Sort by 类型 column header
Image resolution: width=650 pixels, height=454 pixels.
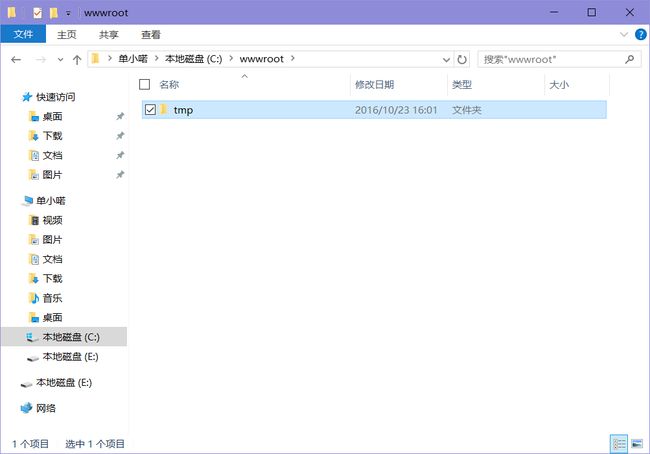[x=462, y=85]
